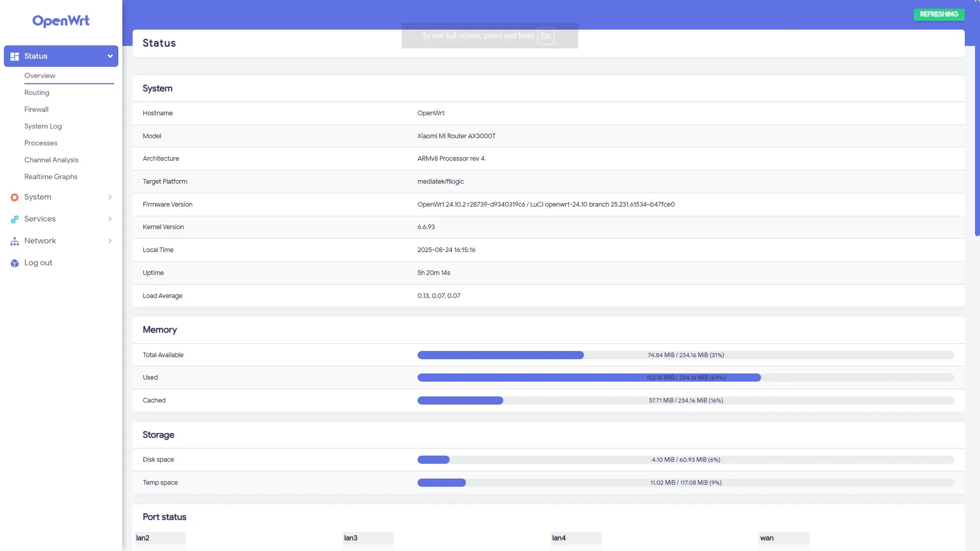Image resolution: width=980 pixels, height=551 pixels.
Task: Expand the Network menu arrow
Action: pyautogui.click(x=110, y=241)
